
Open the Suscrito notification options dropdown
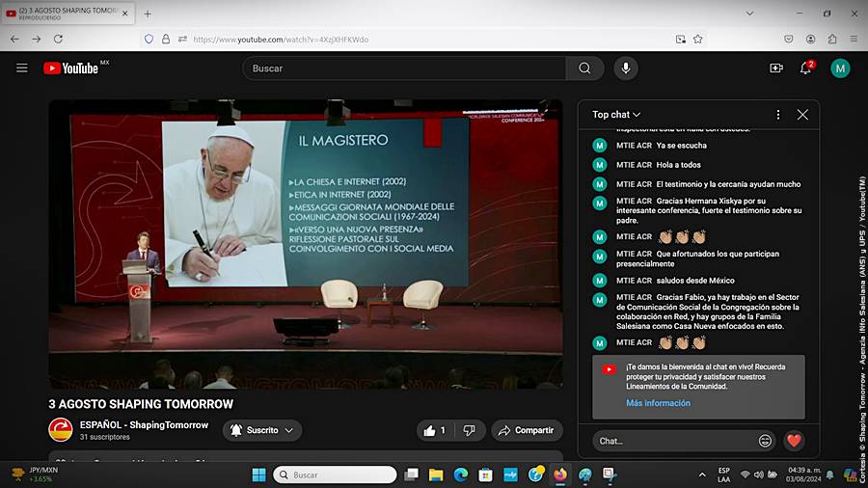click(x=261, y=430)
